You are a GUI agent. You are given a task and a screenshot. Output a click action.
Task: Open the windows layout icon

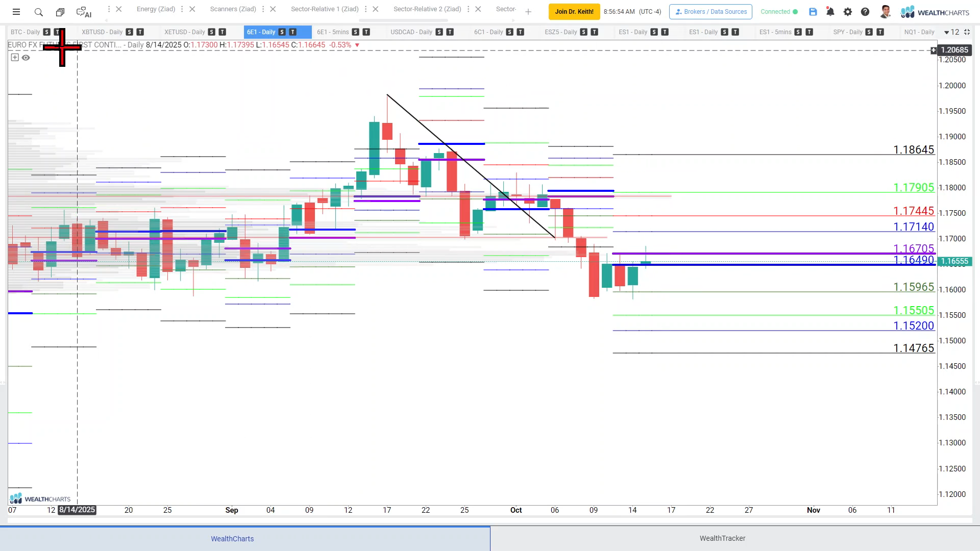(x=60, y=12)
